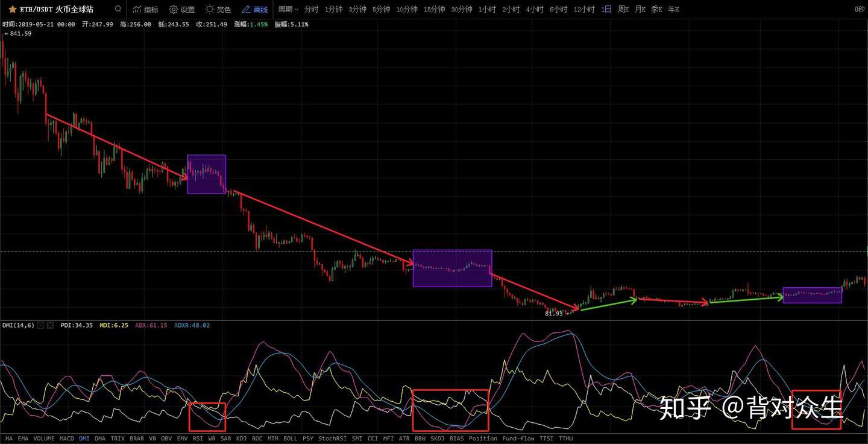This screenshot has width=868, height=444.
Task: Open 设置 settings from the toolbar
Action: [x=181, y=10]
